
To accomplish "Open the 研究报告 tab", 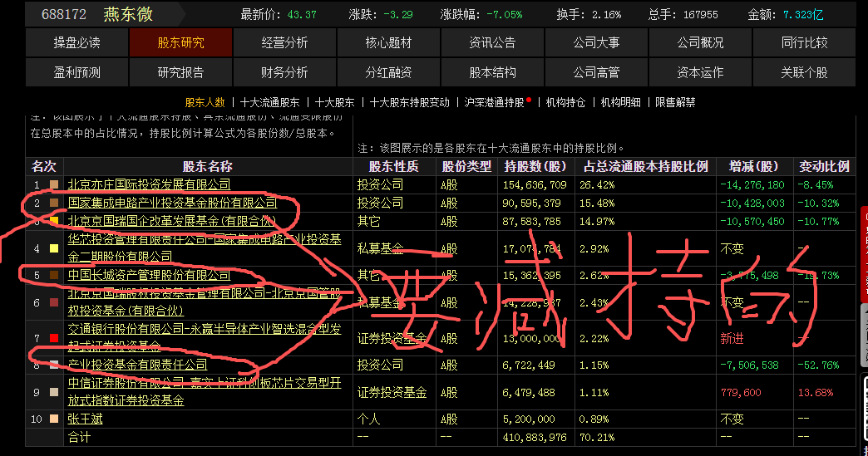I will [x=180, y=72].
